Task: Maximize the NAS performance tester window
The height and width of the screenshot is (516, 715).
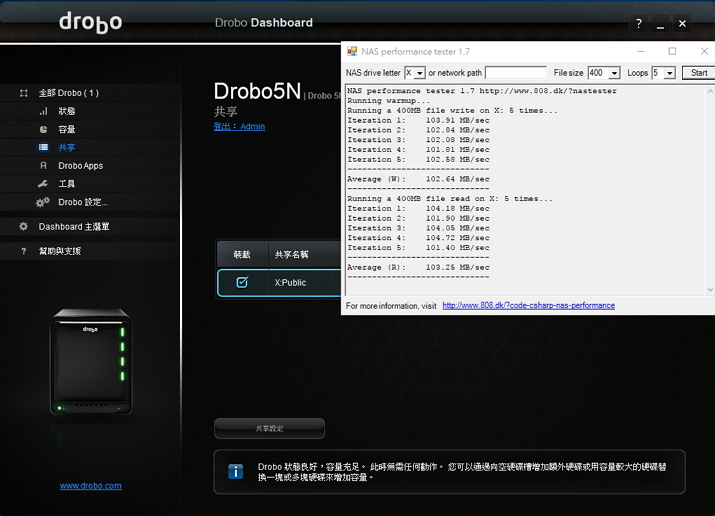Action: coord(672,52)
